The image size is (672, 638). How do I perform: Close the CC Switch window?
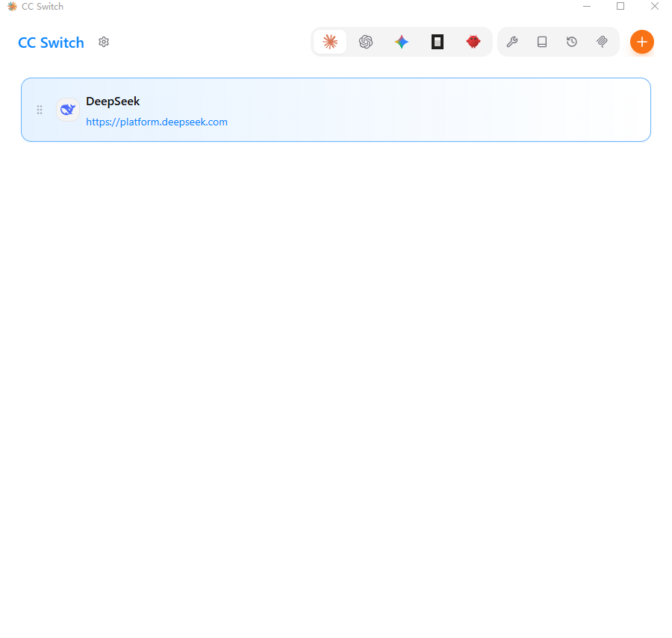click(x=654, y=7)
